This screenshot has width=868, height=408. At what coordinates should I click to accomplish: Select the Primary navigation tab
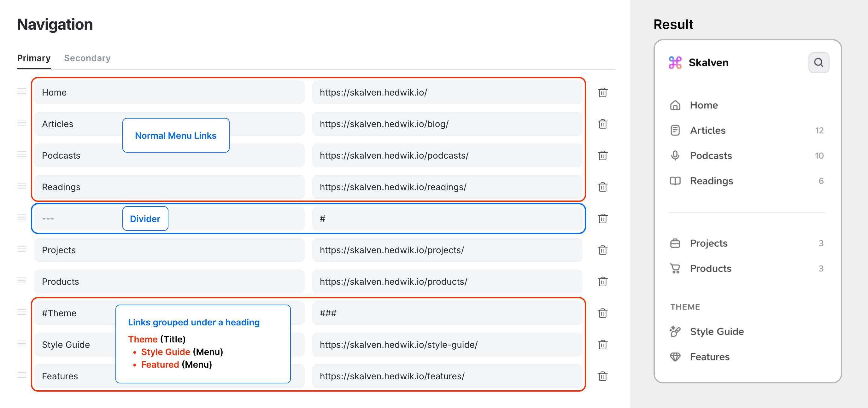[x=34, y=58]
